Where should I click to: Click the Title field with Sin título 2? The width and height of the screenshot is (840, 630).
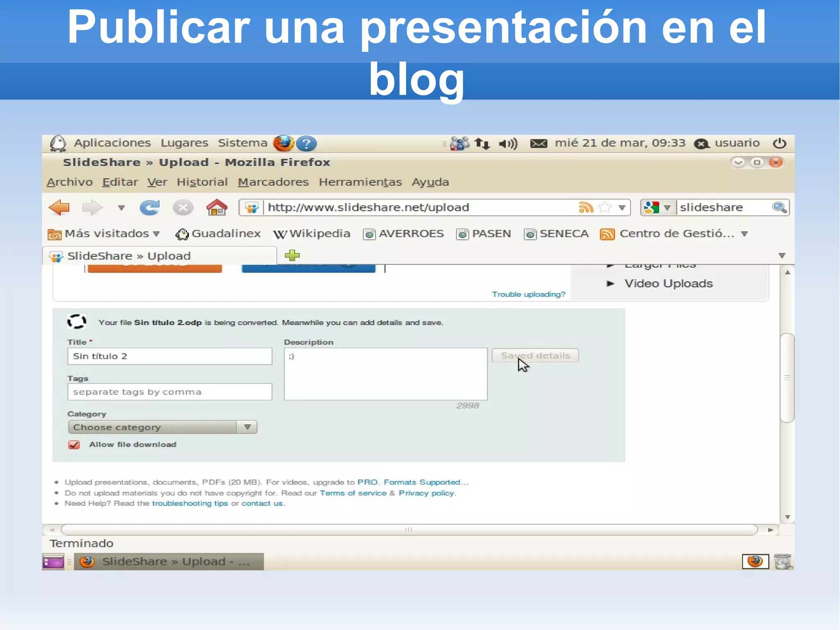(x=169, y=356)
